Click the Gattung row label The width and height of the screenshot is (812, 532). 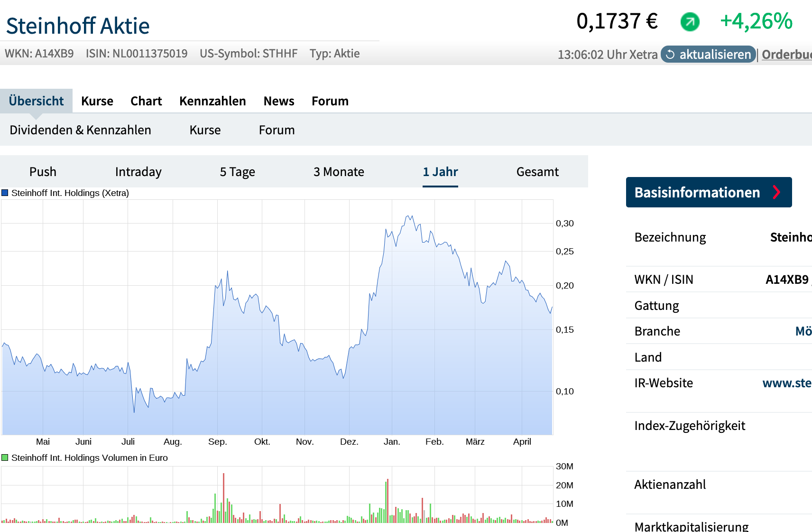pos(656,306)
